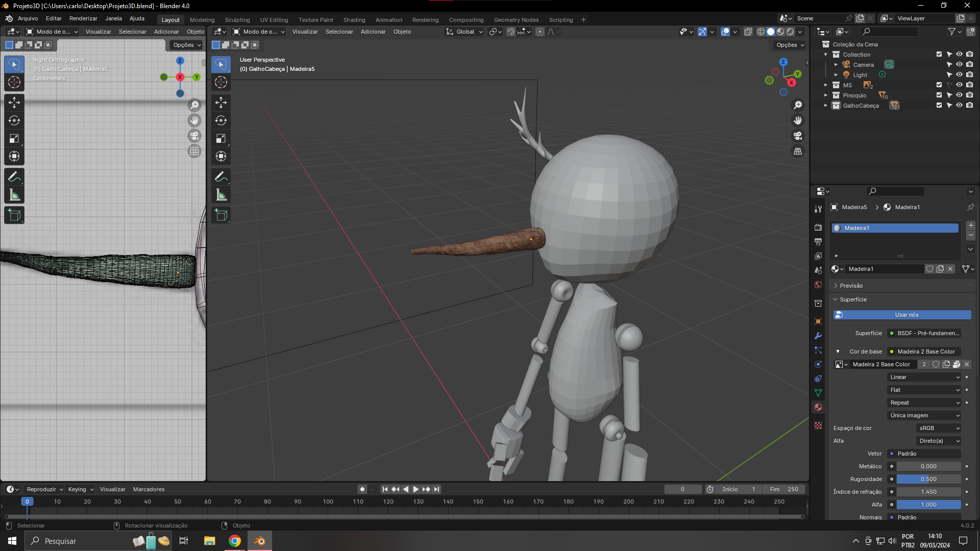Open the Modifiers wrench tab in properties
The width and height of the screenshot is (980, 551).
click(818, 336)
